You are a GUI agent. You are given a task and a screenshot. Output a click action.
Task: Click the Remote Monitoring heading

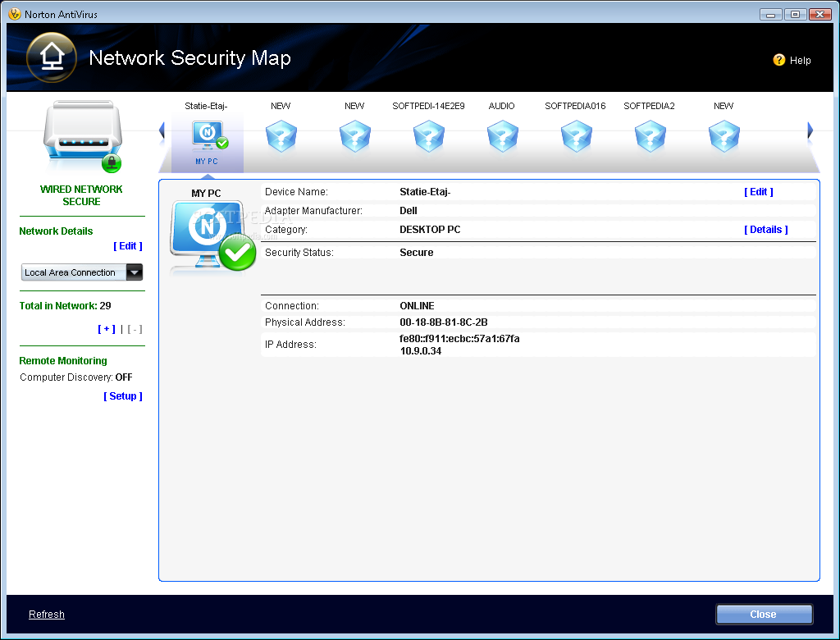(x=63, y=361)
